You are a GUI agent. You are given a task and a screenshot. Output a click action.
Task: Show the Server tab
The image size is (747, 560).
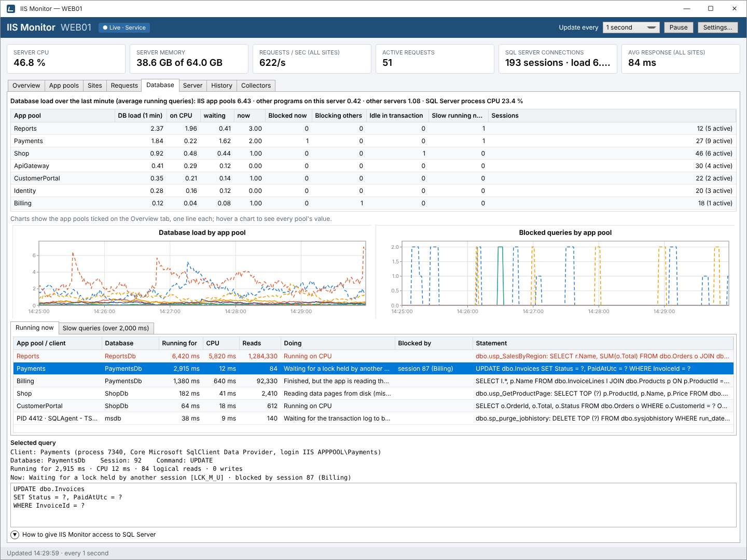(192, 86)
